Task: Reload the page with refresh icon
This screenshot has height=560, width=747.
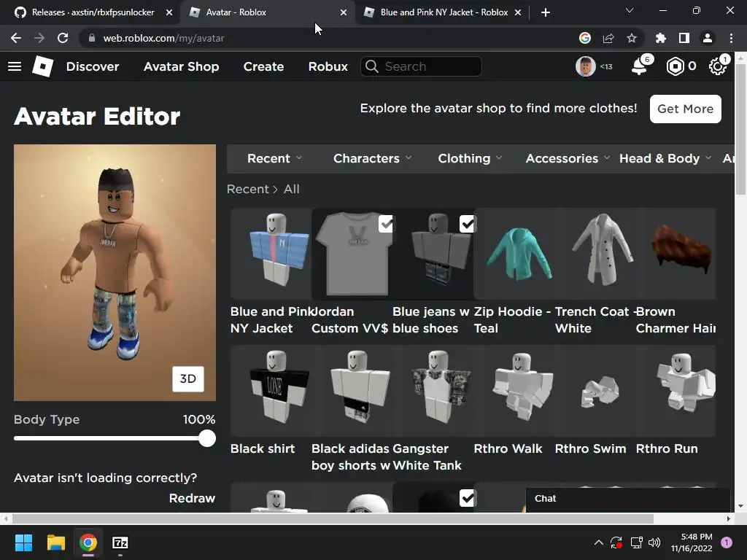Action: (63, 38)
